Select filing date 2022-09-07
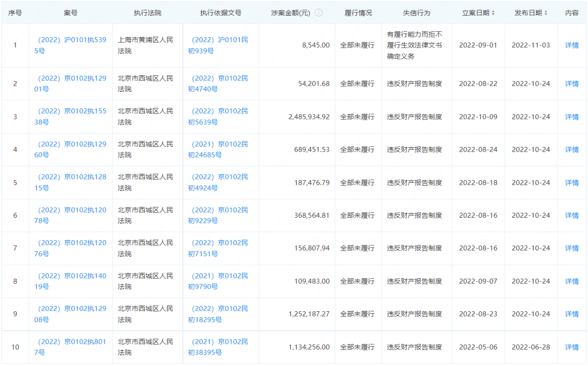The image size is (588, 366). tap(478, 281)
